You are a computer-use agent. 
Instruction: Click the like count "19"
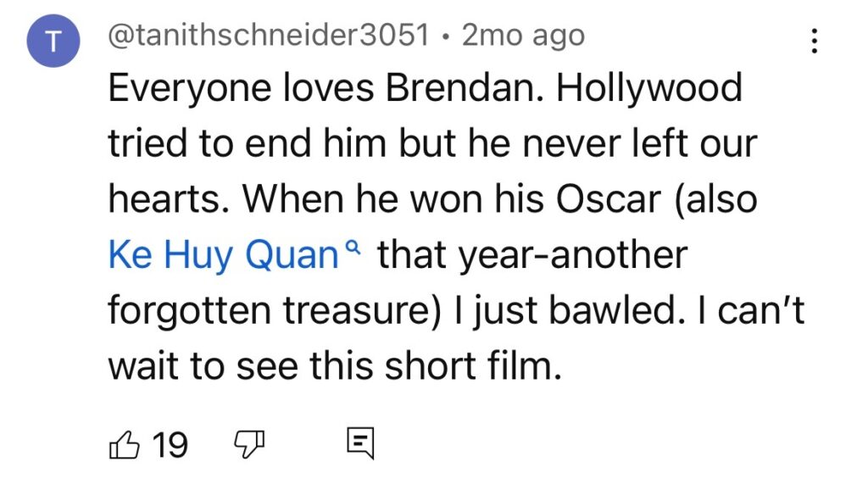tap(170, 444)
